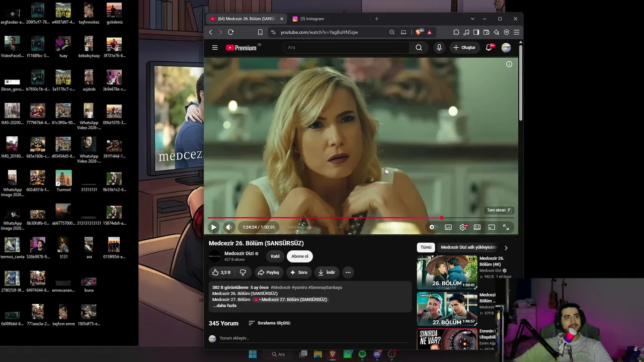Click the youtube.com address bar
Viewport: 644px width, 362px height.
pos(332,32)
